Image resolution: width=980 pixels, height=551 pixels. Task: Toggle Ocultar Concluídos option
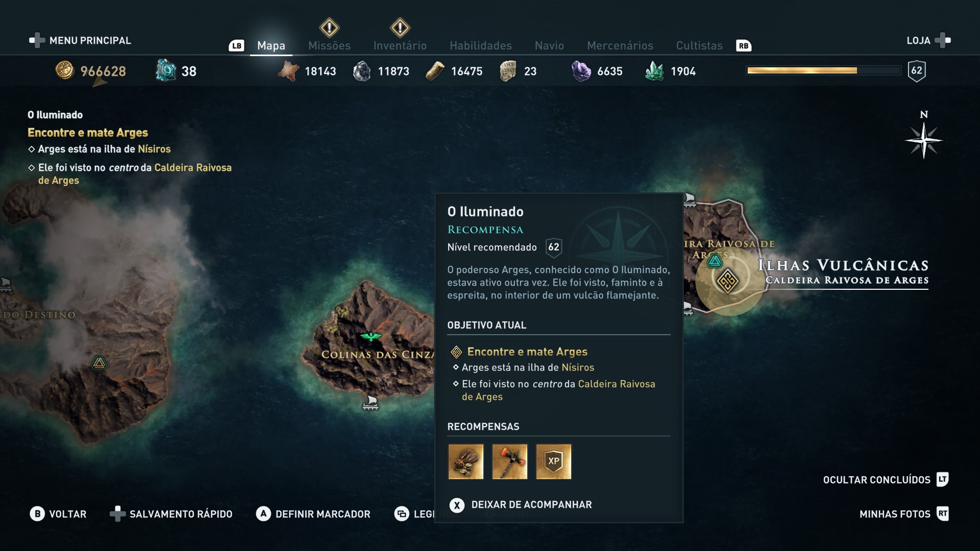pyautogui.click(x=886, y=480)
